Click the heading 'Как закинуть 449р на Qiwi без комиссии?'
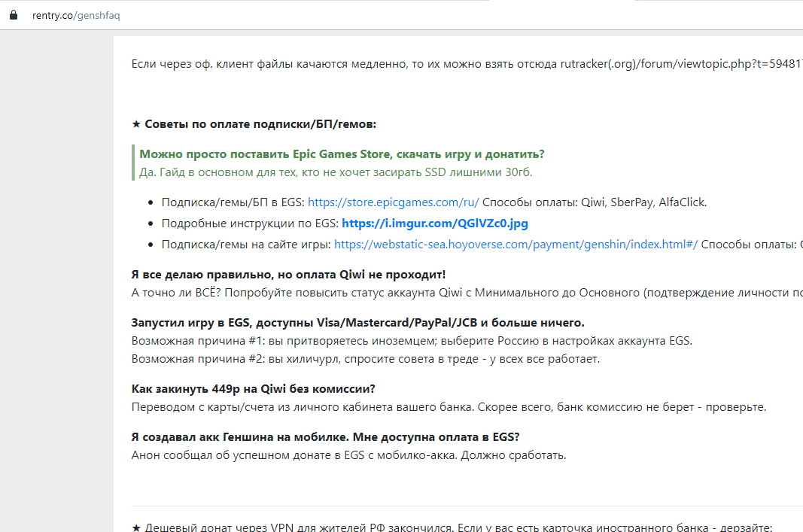This screenshot has width=803, height=532. click(254, 388)
